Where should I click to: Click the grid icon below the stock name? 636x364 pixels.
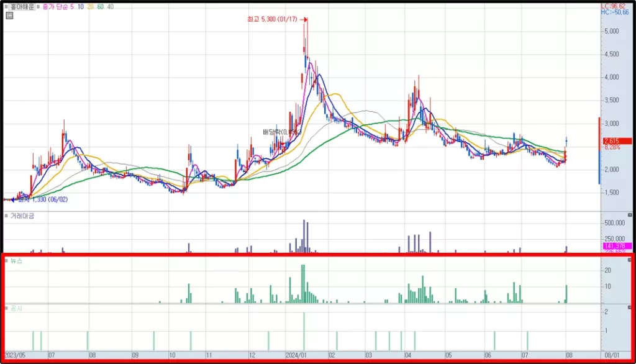coord(10,16)
